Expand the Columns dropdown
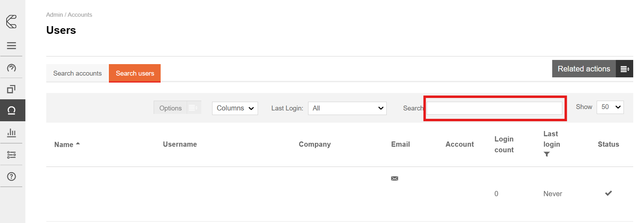Image resolution: width=644 pixels, height=223 pixels. (235, 108)
